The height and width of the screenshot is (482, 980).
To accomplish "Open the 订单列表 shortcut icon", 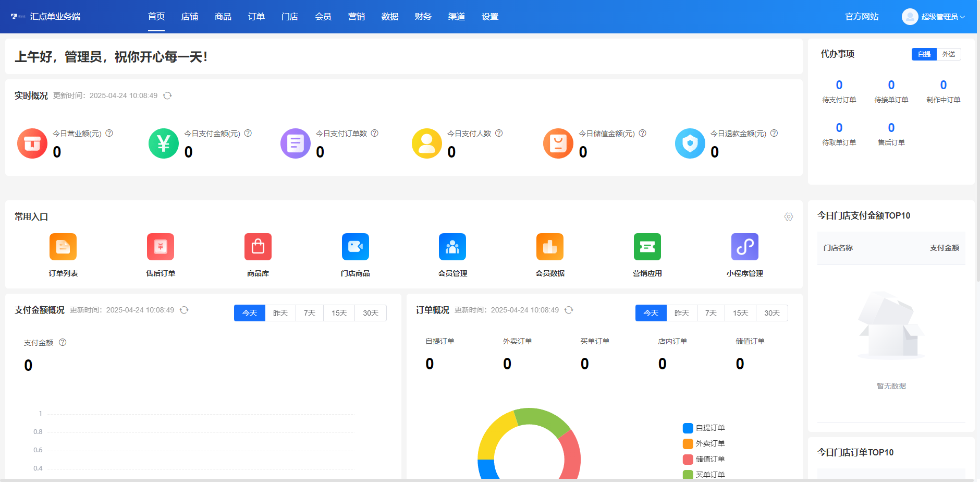I will point(63,247).
